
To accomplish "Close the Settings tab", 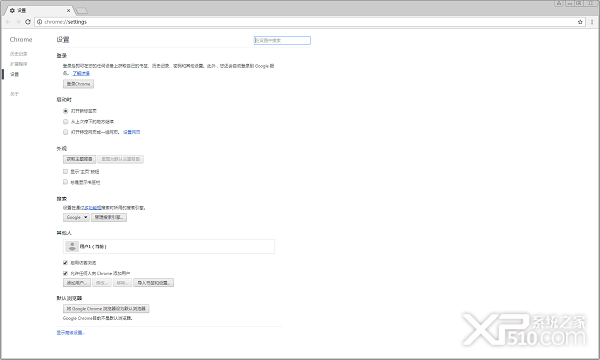I will click(x=68, y=11).
